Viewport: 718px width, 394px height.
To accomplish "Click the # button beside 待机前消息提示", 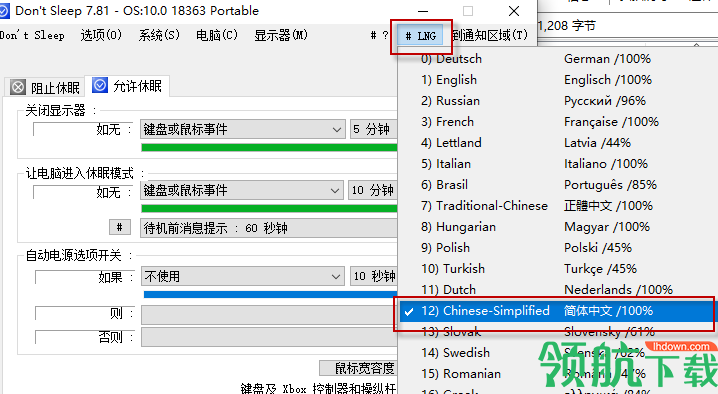I will [x=120, y=227].
